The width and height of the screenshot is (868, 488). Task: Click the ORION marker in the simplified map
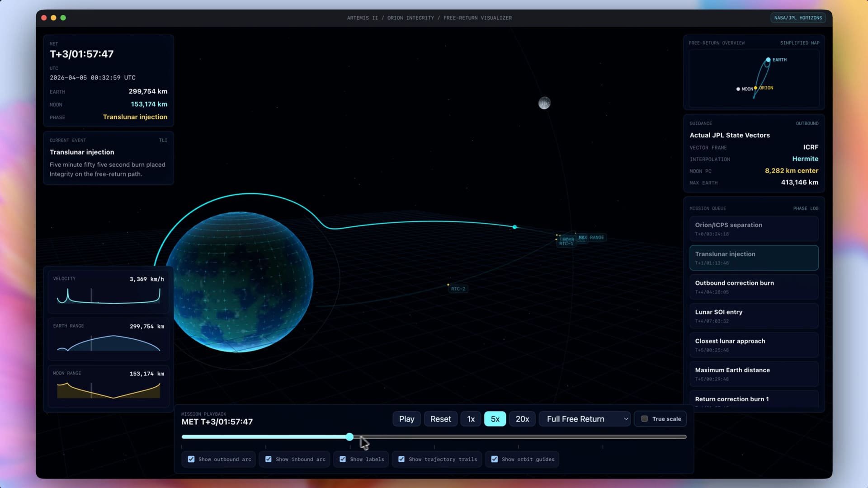[755, 88]
